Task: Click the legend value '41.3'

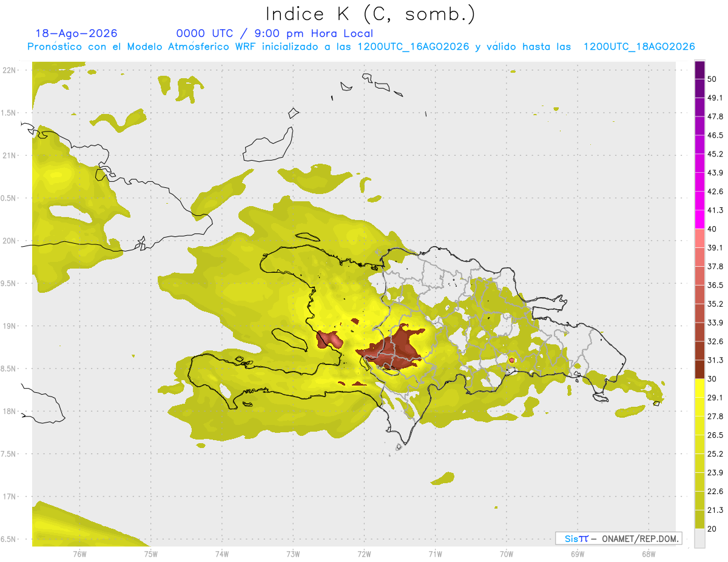Action: (x=715, y=210)
